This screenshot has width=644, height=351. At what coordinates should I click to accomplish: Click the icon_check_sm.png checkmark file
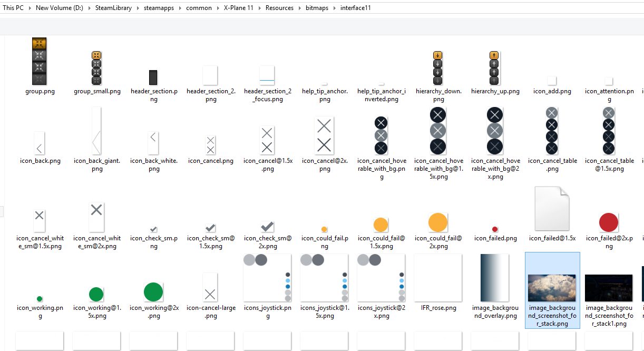[153, 229]
